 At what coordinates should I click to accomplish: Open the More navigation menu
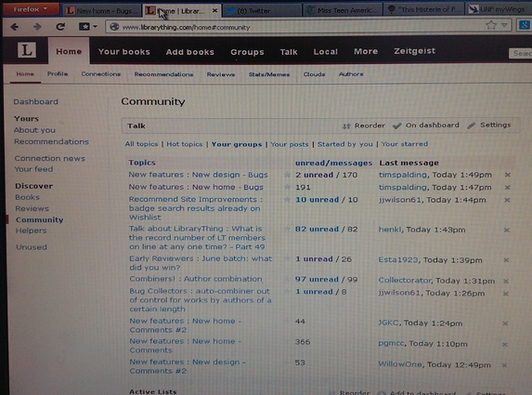click(x=366, y=51)
